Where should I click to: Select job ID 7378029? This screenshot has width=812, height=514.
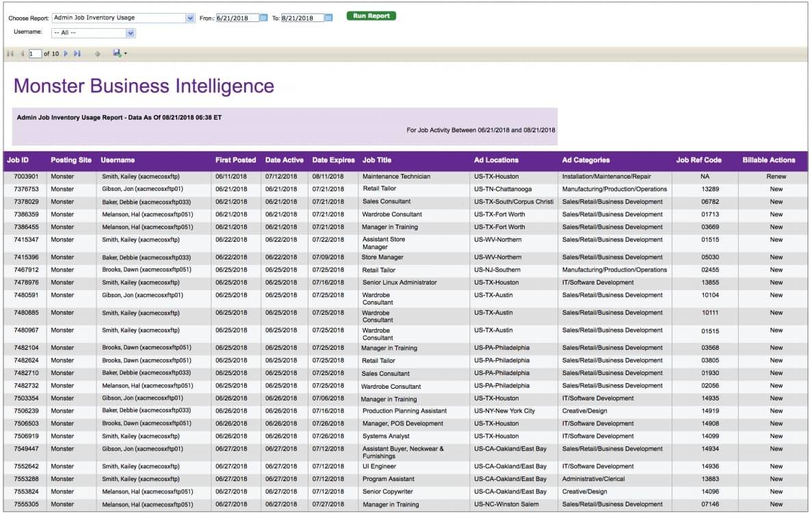pyautogui.click(x=26, y=201)
